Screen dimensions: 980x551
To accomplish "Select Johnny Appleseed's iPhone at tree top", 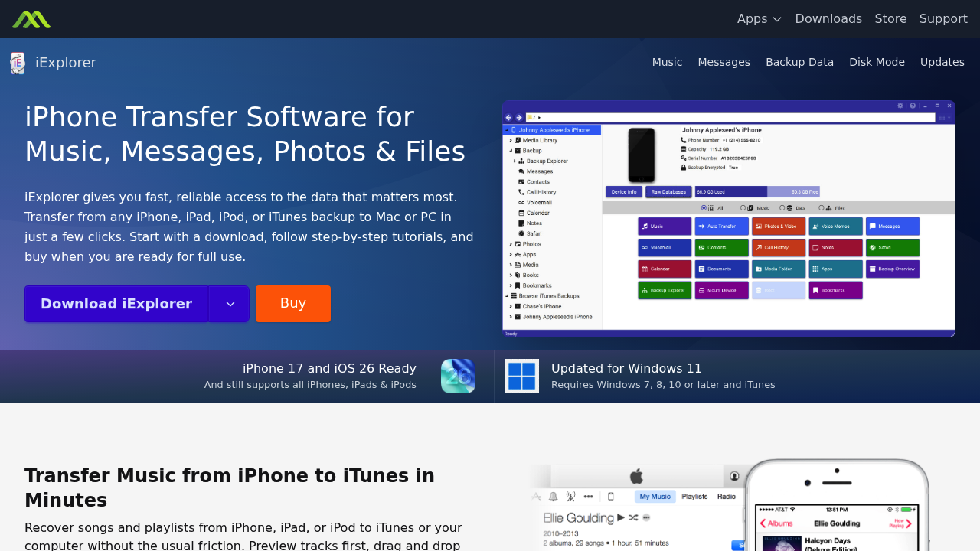I will pyautogui.click(x=552, y=130).
